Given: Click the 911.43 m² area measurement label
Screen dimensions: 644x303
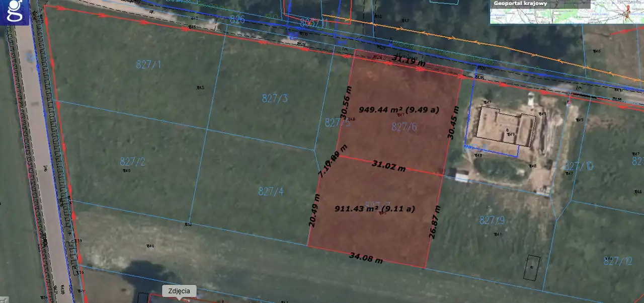Looking at the screenshot, I should coord(375,208).
